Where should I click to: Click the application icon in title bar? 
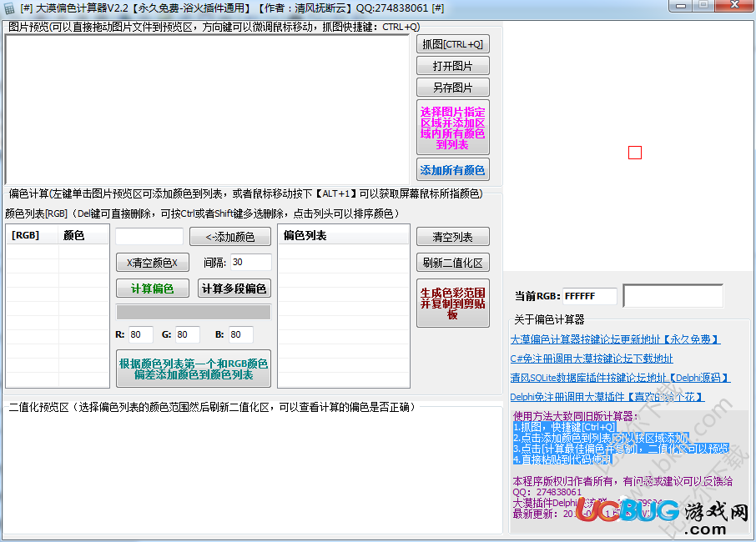pos(9,8)
